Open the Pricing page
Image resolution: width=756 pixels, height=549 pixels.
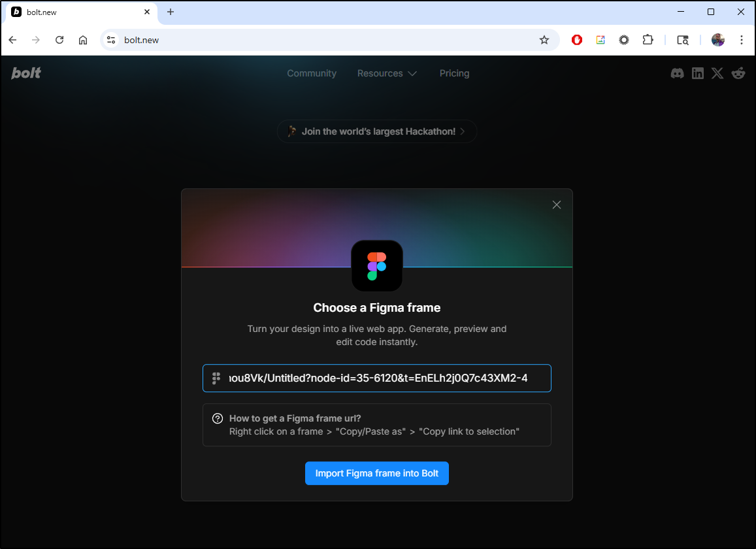click(x=454, y=73)
